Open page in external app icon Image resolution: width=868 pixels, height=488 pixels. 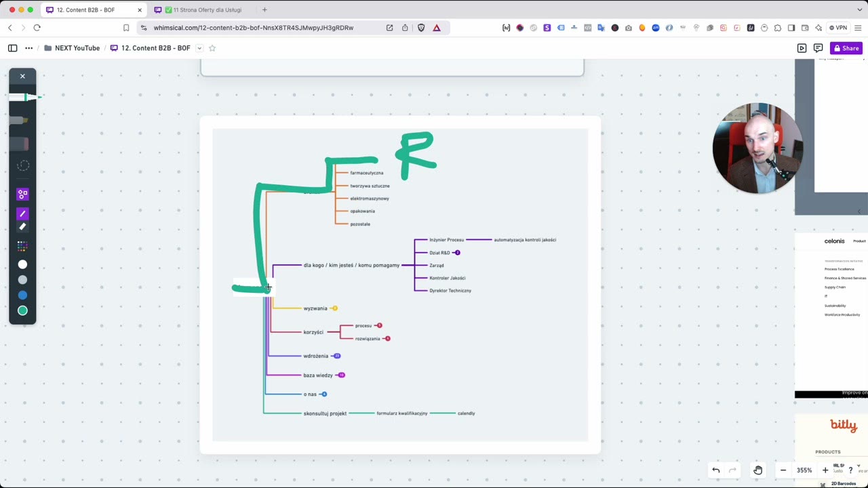[389, 28]
